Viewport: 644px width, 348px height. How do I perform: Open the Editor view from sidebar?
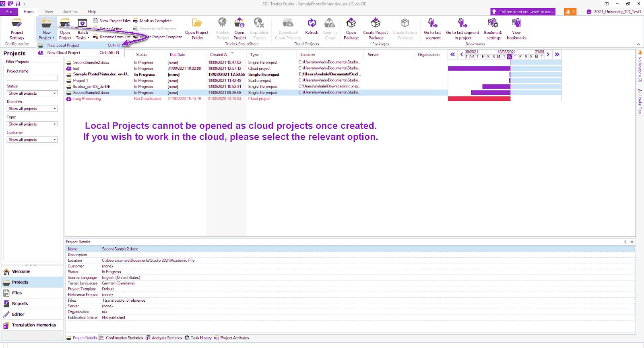(18, 314)
